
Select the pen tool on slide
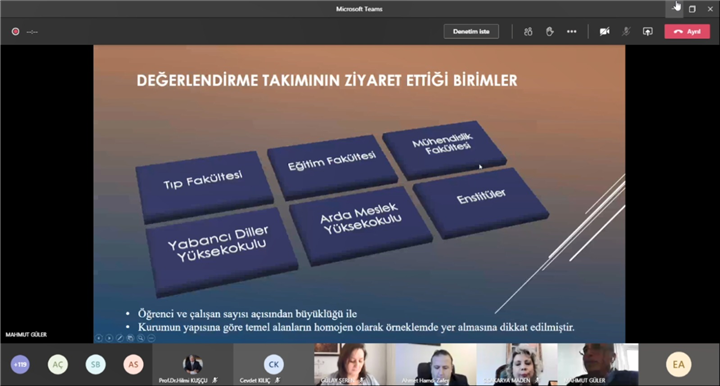[x=120, y=338]
